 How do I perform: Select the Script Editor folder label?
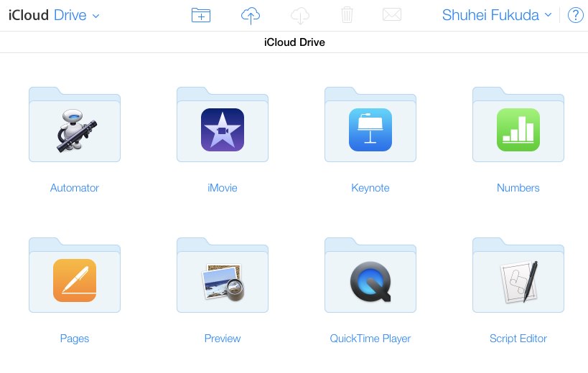tap(518, 339)
